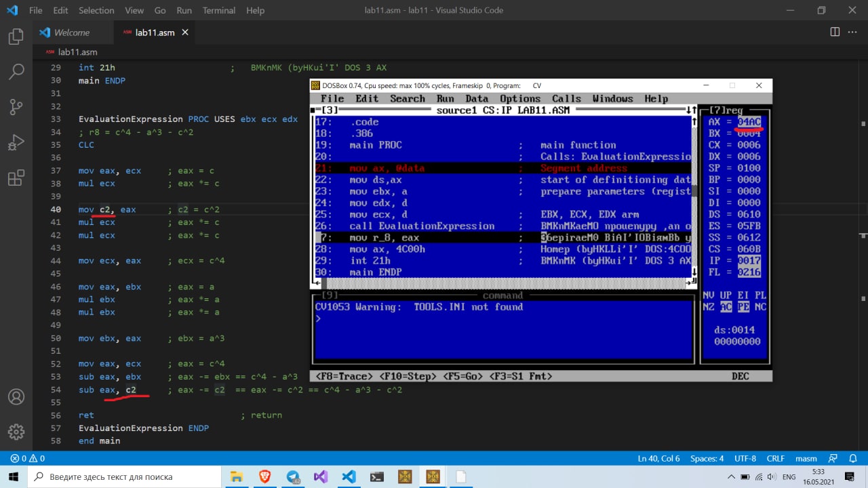Image resolution: width=868 pixels, height=488 pixels.
Task: Click F10=Step in CodeView status bar
Action: point(408,375)
